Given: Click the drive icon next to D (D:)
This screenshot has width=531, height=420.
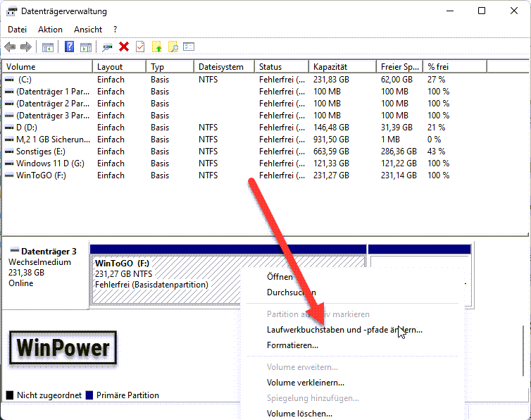Looking at the screenshot, I should click(x=9, y=128).
